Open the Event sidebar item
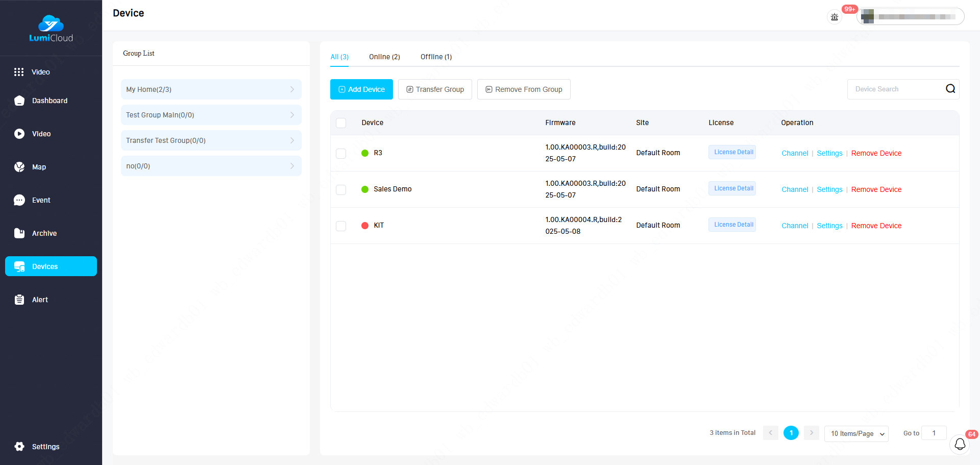Screen dimensions: 980x465 (x=40, y=200)
